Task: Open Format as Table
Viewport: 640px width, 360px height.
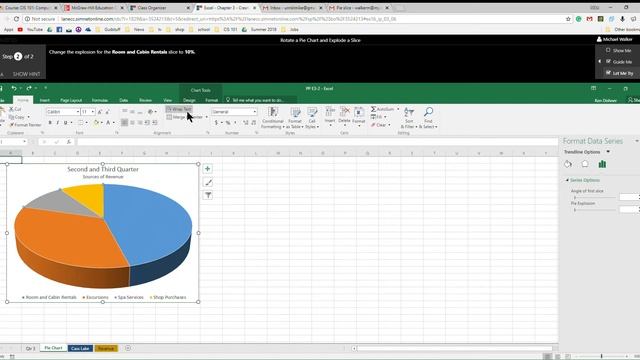Action: click(x=295, y=118)
